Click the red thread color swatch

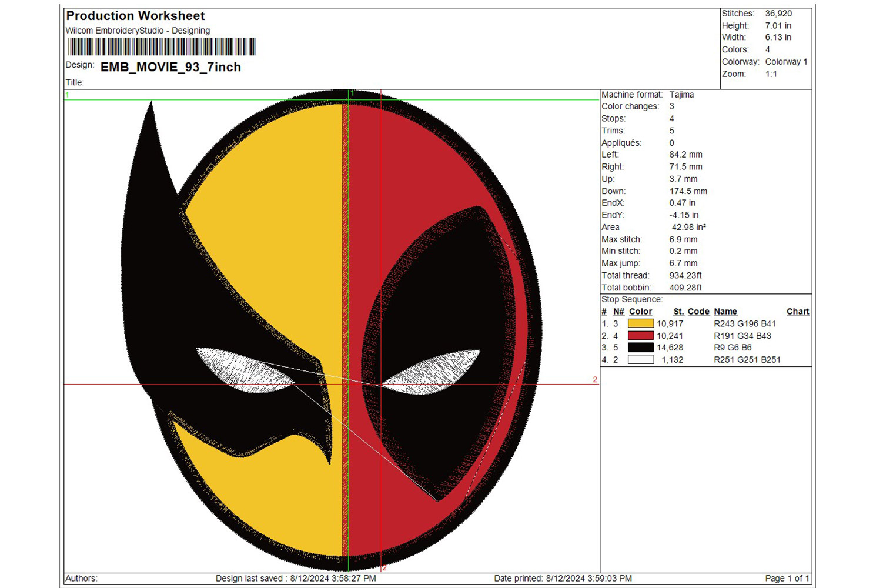641,336
